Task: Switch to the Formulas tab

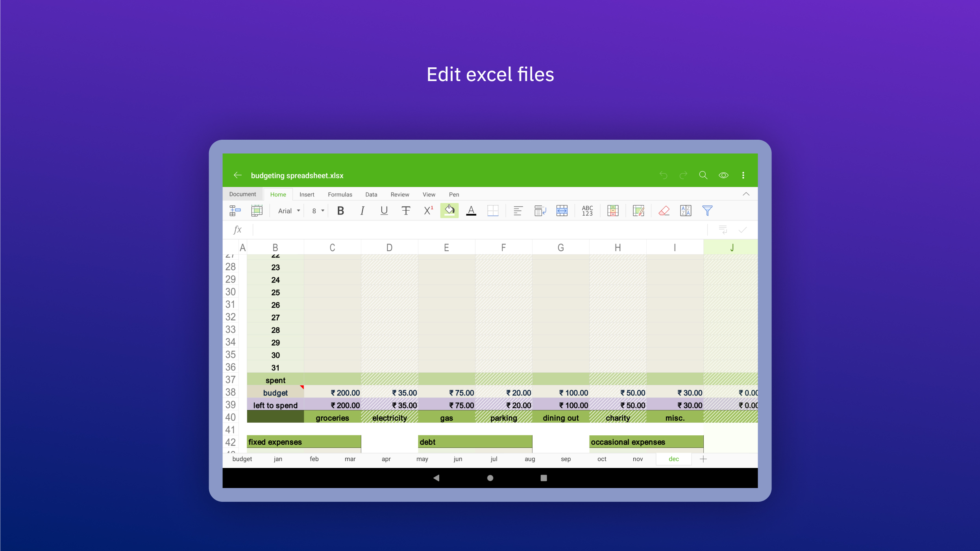Action: pos(340,194)
